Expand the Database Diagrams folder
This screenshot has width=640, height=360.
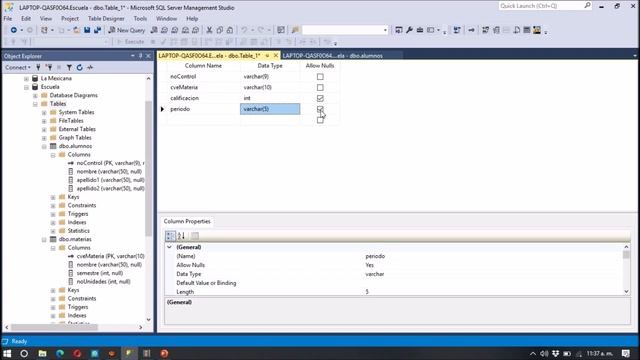coord(36,96)
